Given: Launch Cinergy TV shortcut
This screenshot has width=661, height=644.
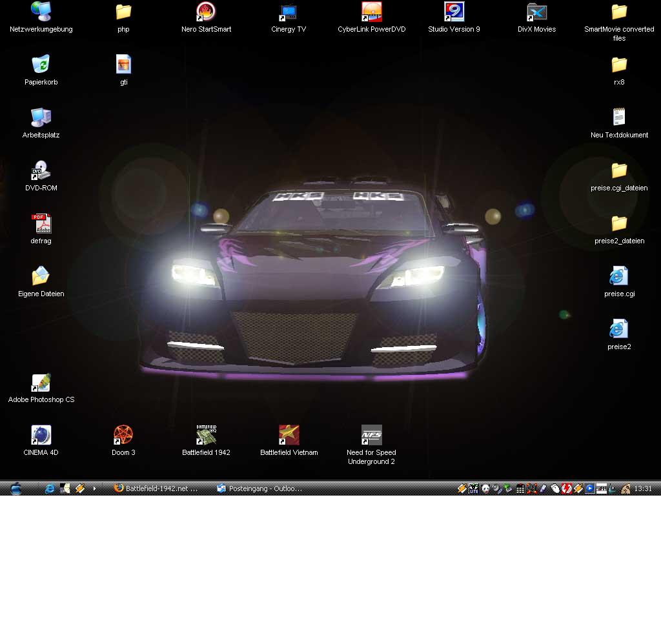Looking at the screenshot, I should pos(289,17).
